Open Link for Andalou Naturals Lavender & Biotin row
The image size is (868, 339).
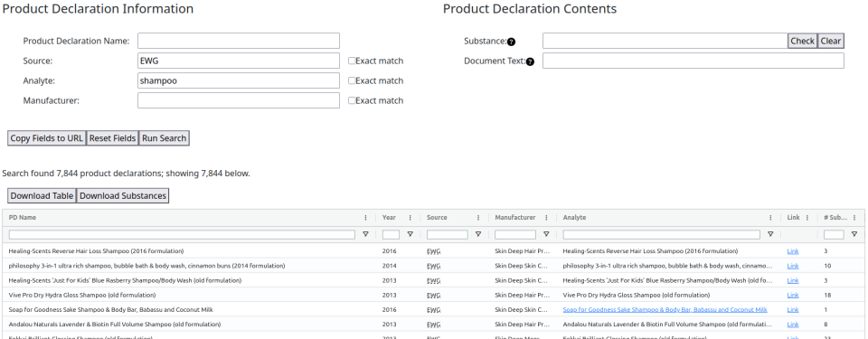[x=793, y=325]
